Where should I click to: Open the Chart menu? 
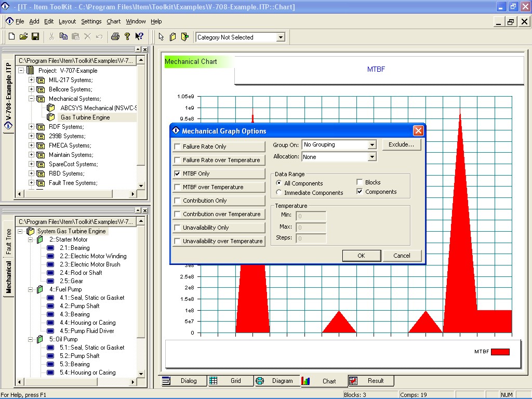(x=113, y=21)
